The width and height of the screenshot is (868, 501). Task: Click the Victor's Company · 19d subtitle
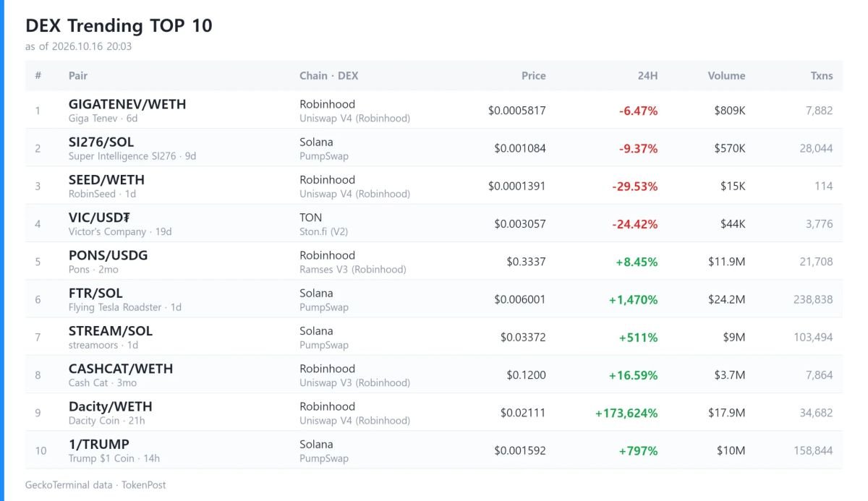point(120,231)
